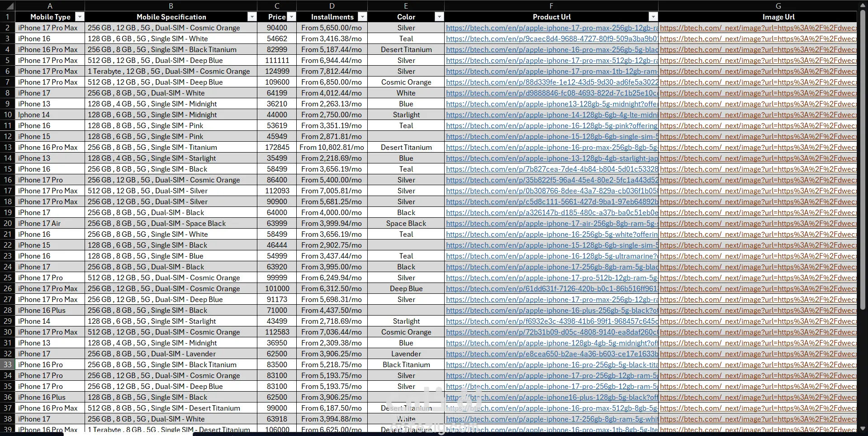Select the Space Black color cell
This screenshot has width=868, height=436.
[x=406, y=223]
